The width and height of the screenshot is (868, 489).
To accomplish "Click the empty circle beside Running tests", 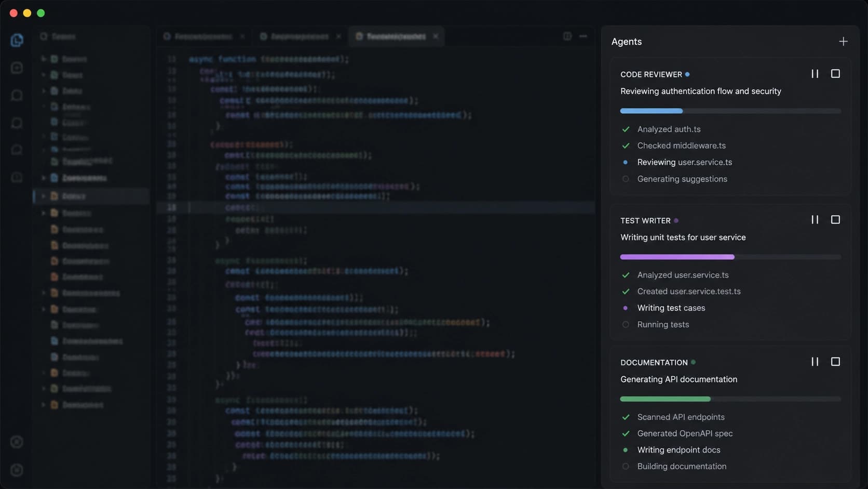I will click(x=626, y=325).
